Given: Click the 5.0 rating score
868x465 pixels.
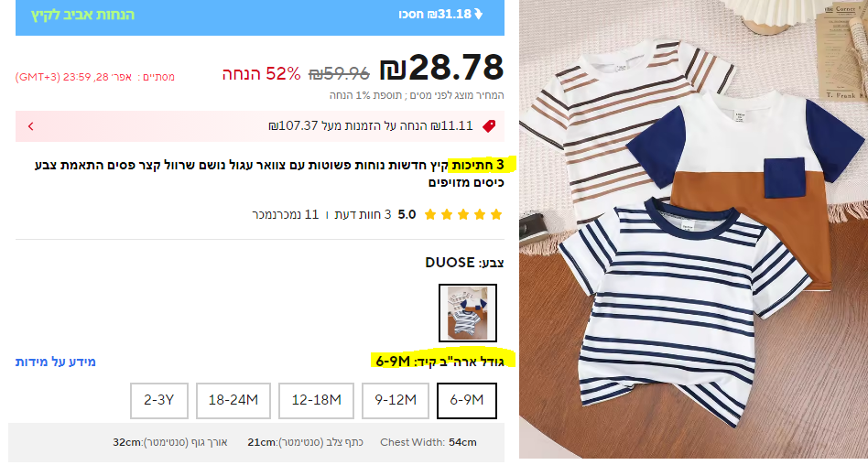Looking at the screenshot, I should (407, 215).
